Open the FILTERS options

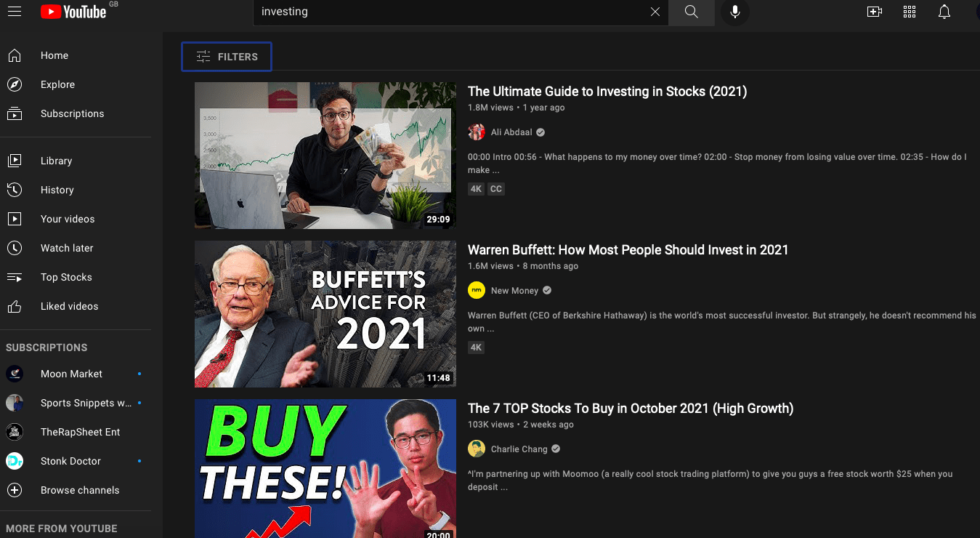click(x=227, y=57)
